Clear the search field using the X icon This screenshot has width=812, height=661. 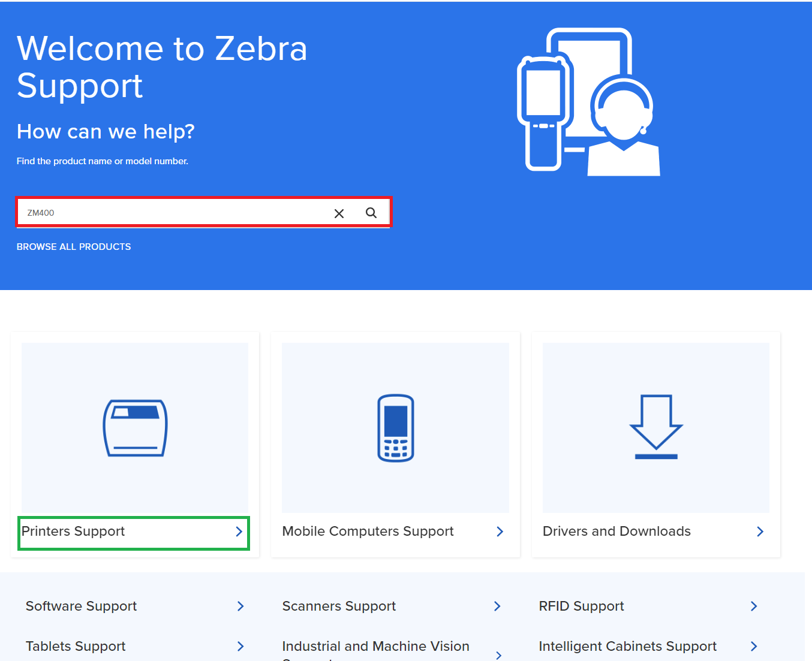339,213
